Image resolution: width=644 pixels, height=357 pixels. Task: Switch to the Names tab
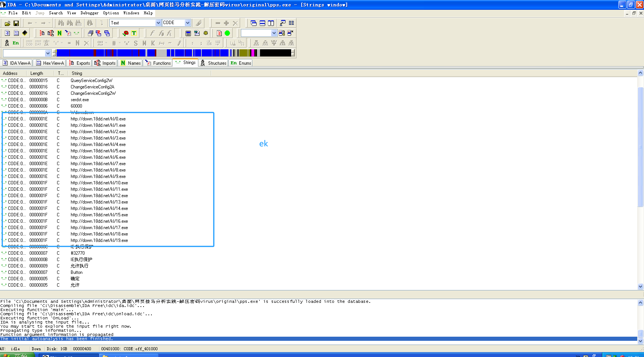click(x=130, y=63)
